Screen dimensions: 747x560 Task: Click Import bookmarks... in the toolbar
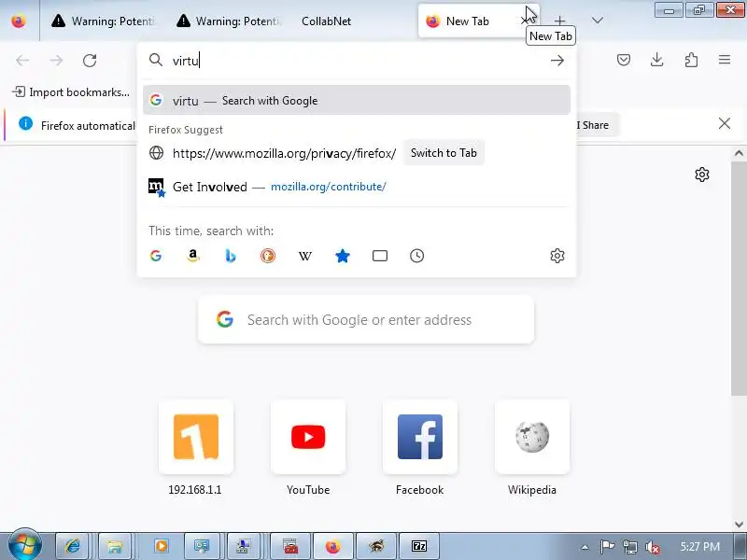click(x=71, y=91)
